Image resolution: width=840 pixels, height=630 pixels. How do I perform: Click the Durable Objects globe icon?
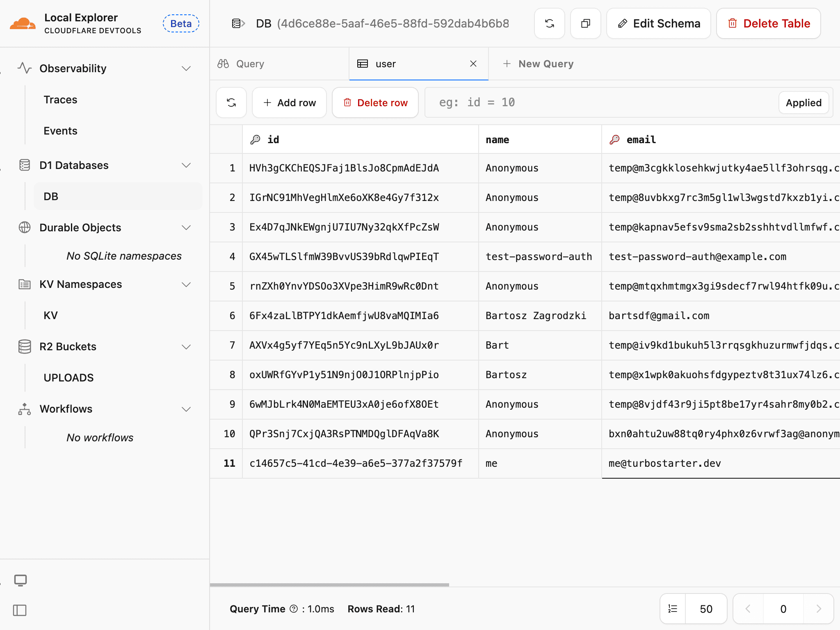(25, 227)
